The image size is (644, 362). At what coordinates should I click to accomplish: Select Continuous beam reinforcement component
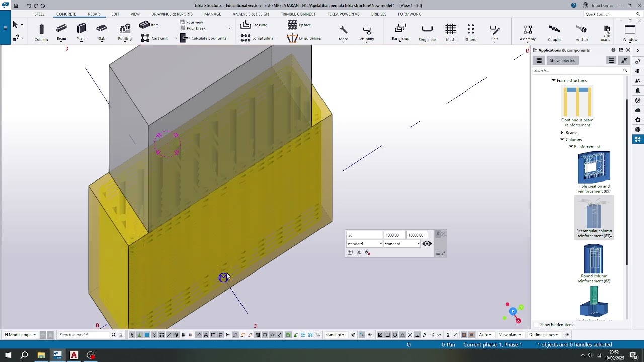click(577, 107)
